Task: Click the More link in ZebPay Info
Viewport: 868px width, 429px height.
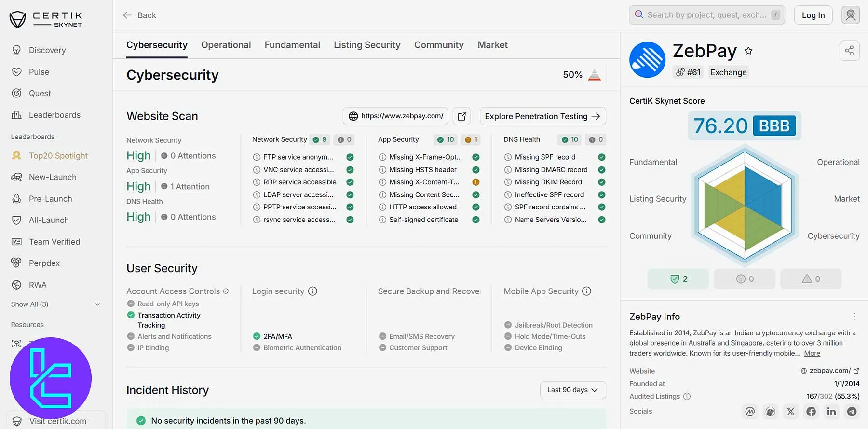Action: 812,353
